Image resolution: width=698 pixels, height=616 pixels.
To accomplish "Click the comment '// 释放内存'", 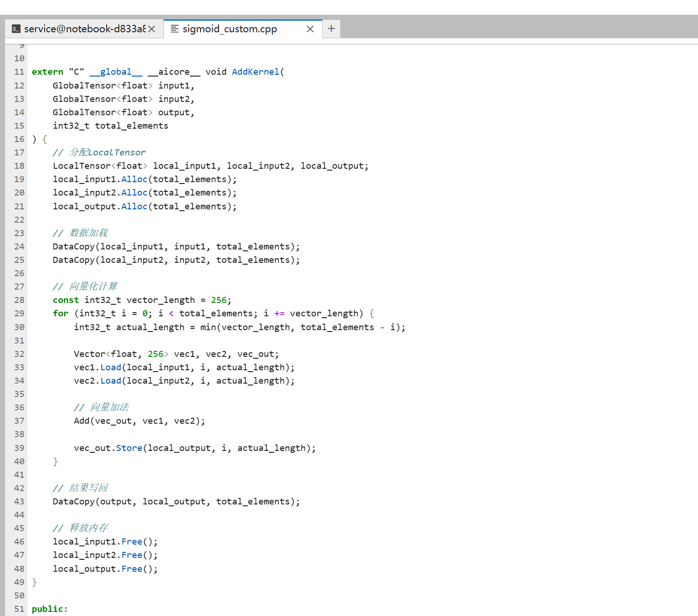I will (x=80, y=528).
